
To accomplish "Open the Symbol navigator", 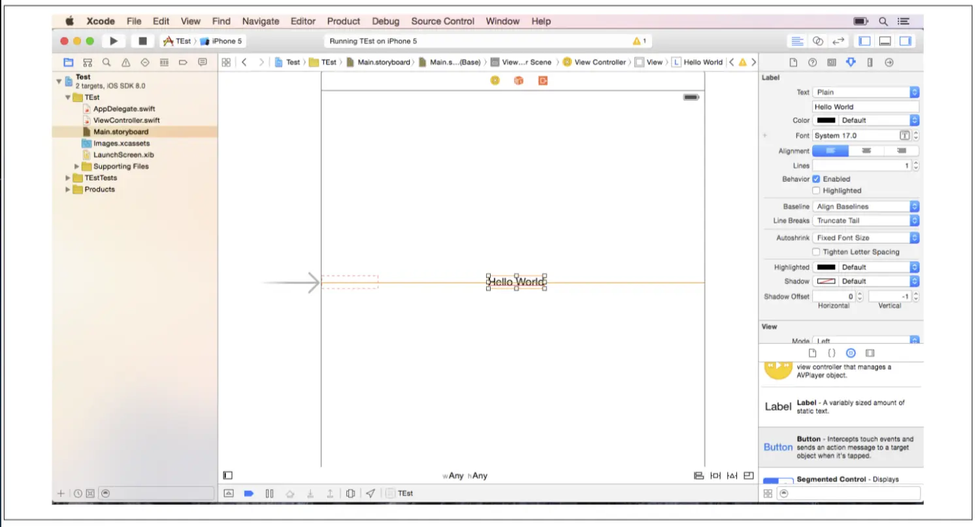I will (87, 63).
